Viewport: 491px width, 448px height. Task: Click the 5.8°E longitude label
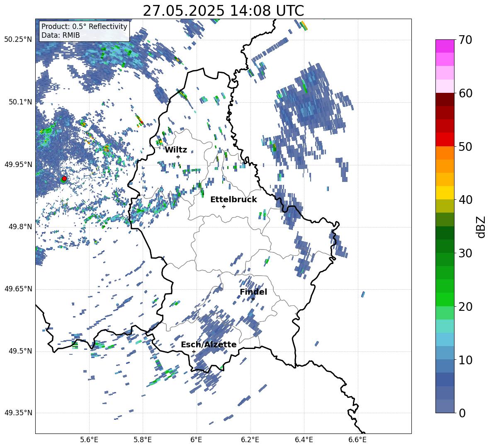click(x=143, y=440)
